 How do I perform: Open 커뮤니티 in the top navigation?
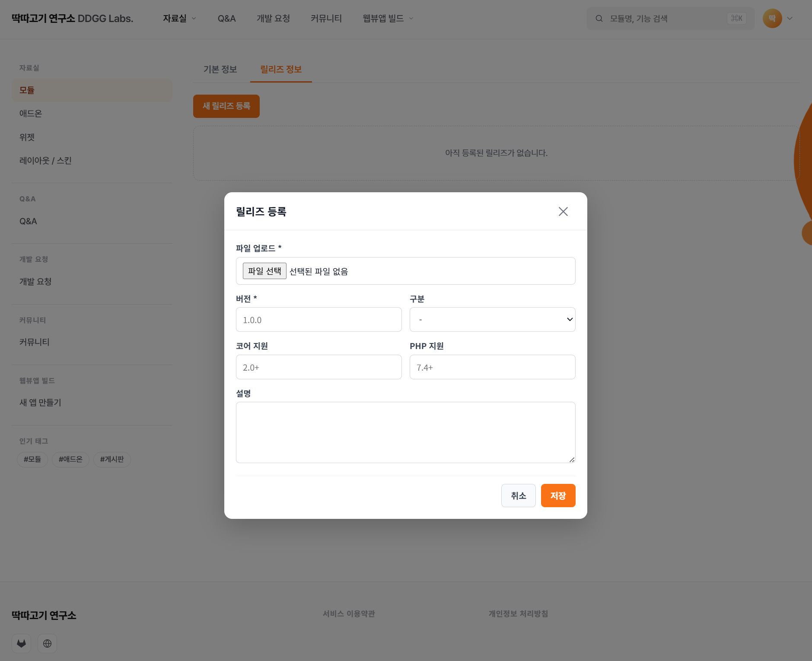click(326, 19)
